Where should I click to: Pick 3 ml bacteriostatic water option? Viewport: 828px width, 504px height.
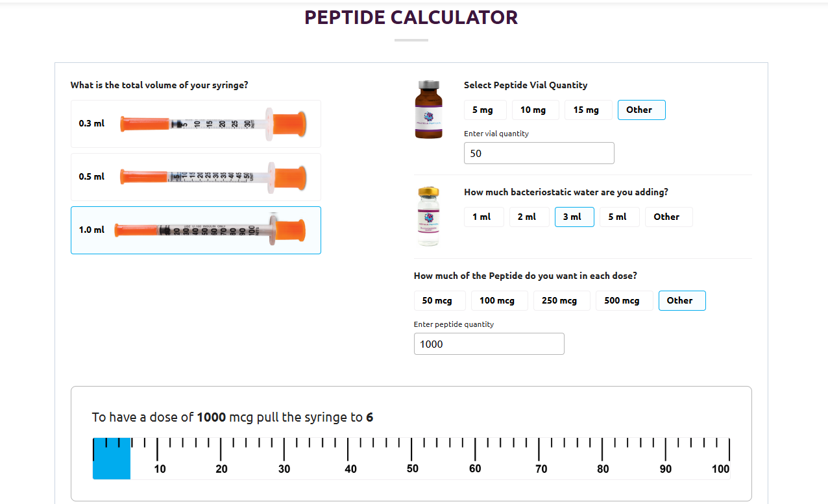pyautogui.click(x=574, y=217)
